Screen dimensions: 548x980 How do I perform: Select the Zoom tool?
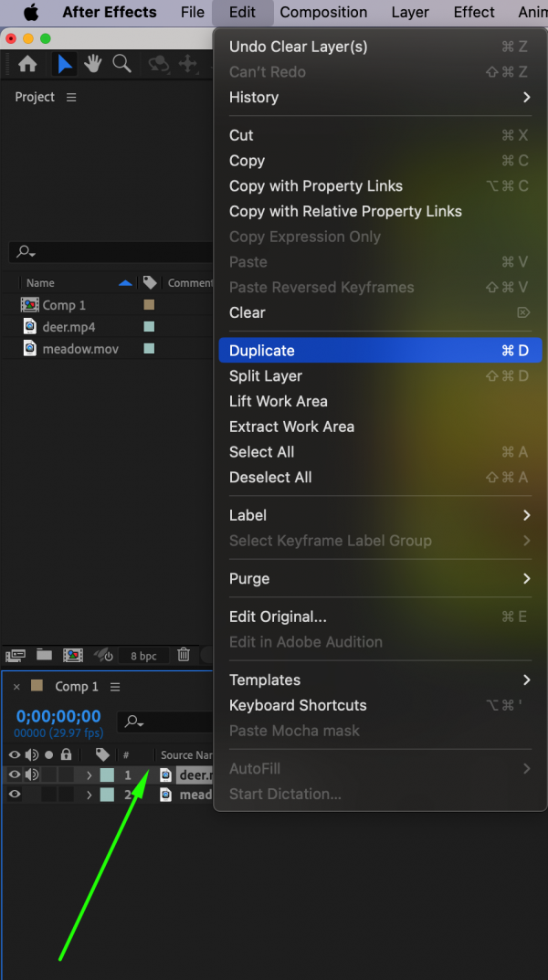121,64
